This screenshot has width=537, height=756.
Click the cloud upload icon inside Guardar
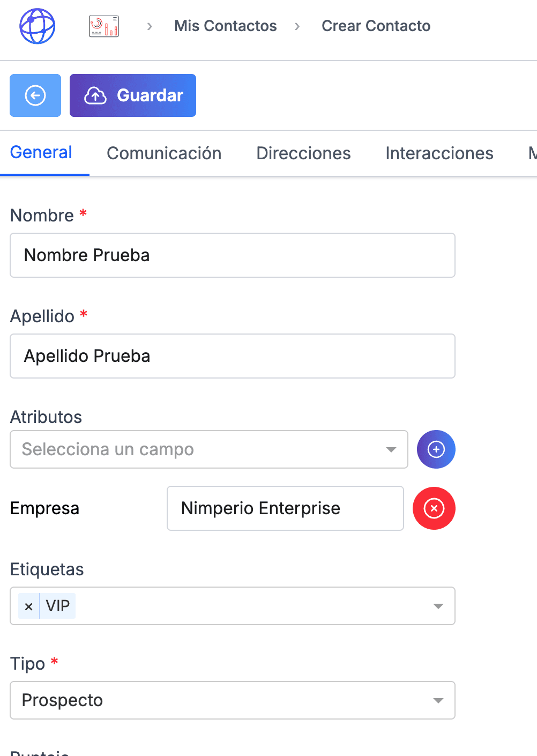click(95, 95)
